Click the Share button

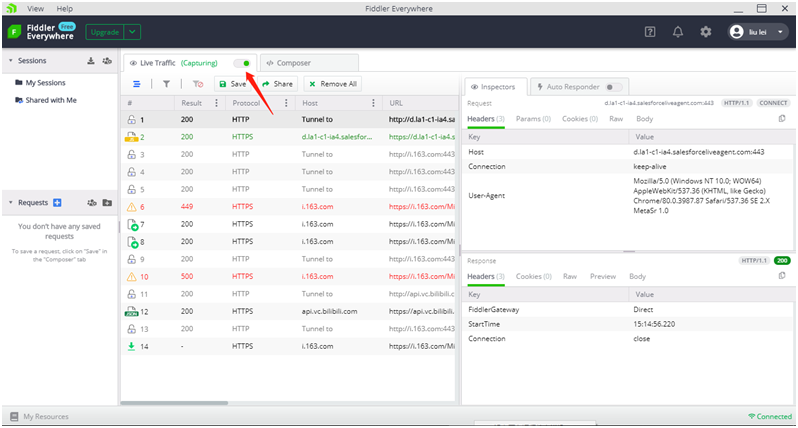(x=278, y=84)
